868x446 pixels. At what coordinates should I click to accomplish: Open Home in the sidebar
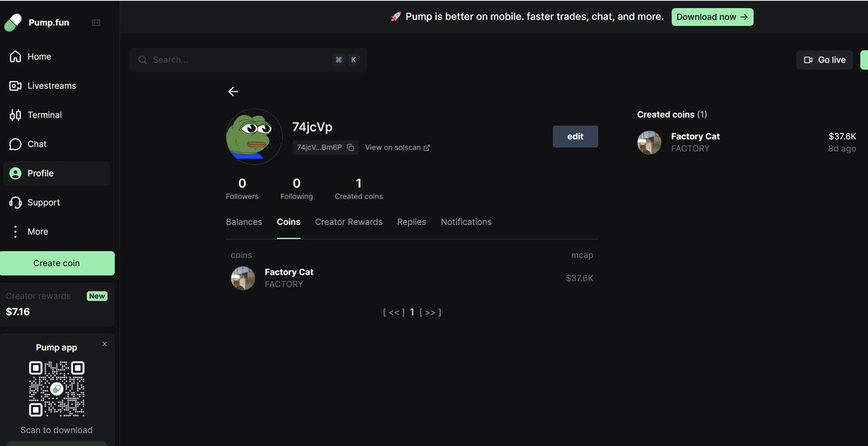point(56,56)
